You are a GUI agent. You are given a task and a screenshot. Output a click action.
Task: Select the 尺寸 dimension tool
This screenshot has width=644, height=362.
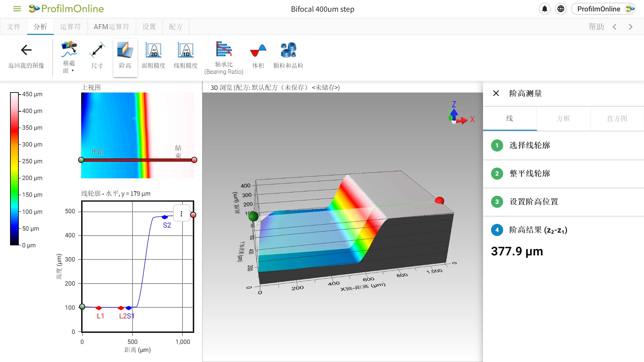coord(97,56)
